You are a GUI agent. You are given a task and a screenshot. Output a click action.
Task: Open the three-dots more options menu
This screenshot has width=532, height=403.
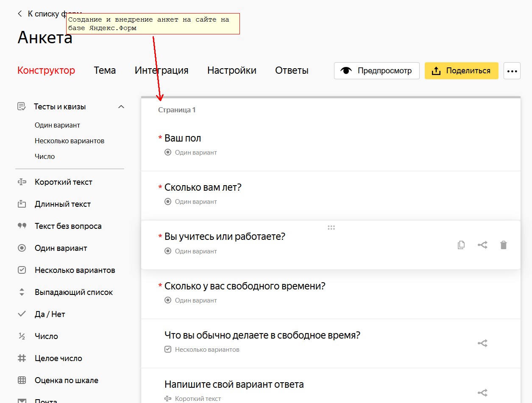(512, 71)
